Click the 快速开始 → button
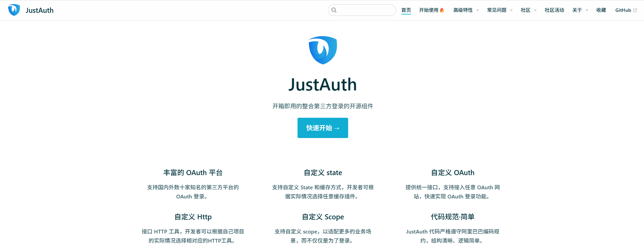 pos(323,128)
